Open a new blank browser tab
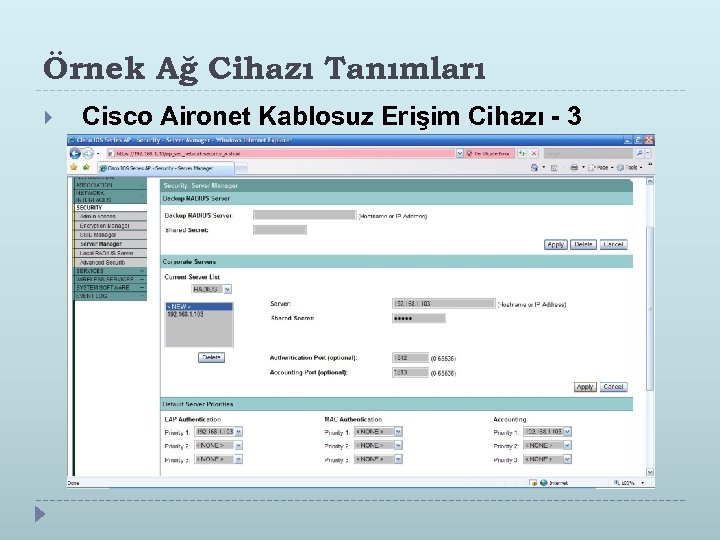The height and width of the screenshot is (540, 720). point(242,169)
